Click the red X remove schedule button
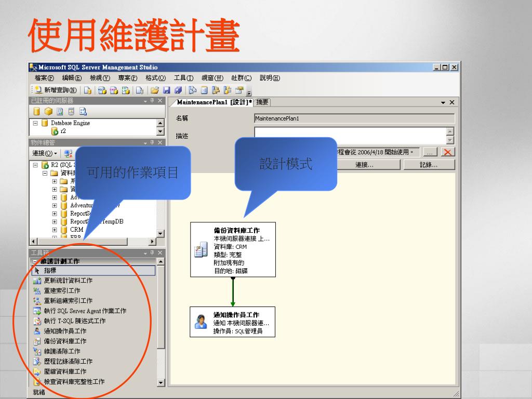This screenshot has height=399, width=532. [447, 152]
